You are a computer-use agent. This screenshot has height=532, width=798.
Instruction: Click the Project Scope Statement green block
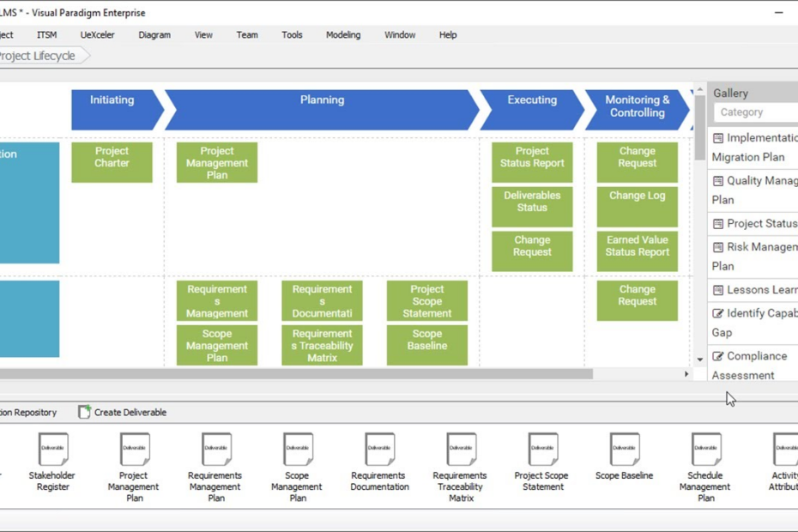[x=426, y=301]
